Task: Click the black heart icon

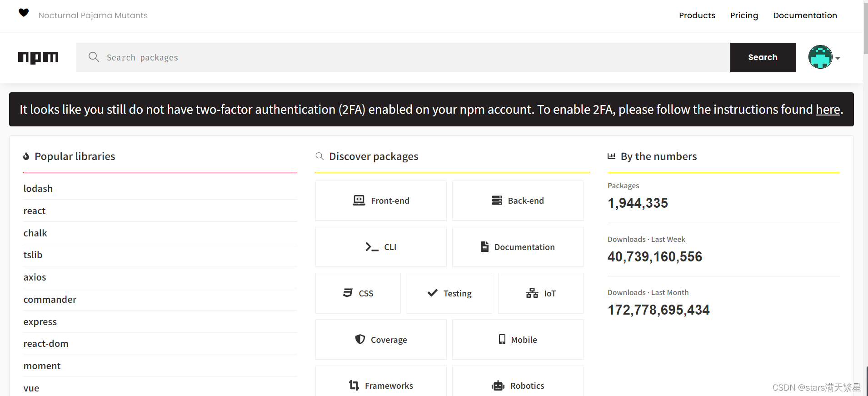Action: point(24,13)
